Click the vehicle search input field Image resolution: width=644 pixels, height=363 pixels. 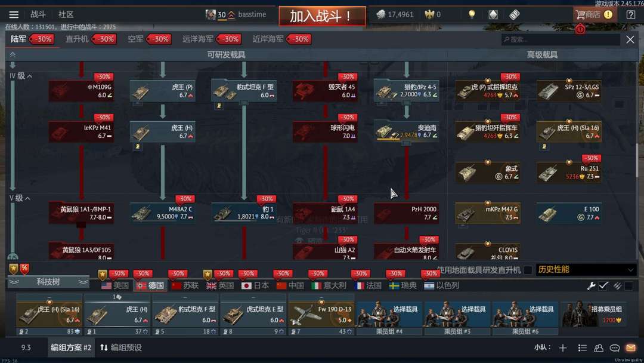click(561, 39)
